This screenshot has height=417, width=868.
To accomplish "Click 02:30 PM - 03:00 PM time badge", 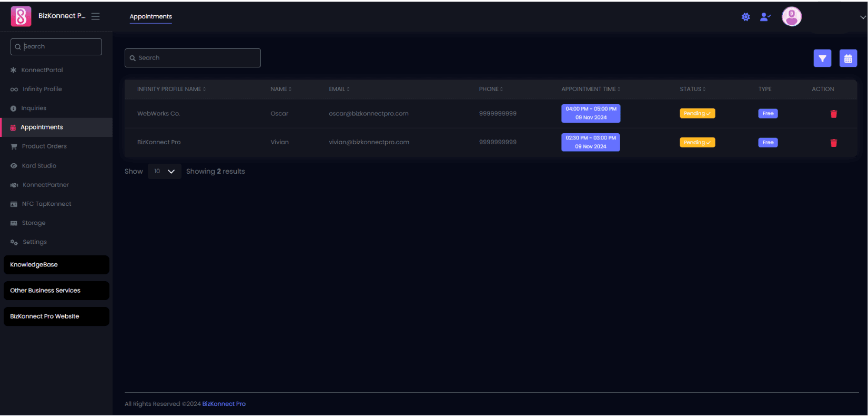I will click(x=591, y=143).
